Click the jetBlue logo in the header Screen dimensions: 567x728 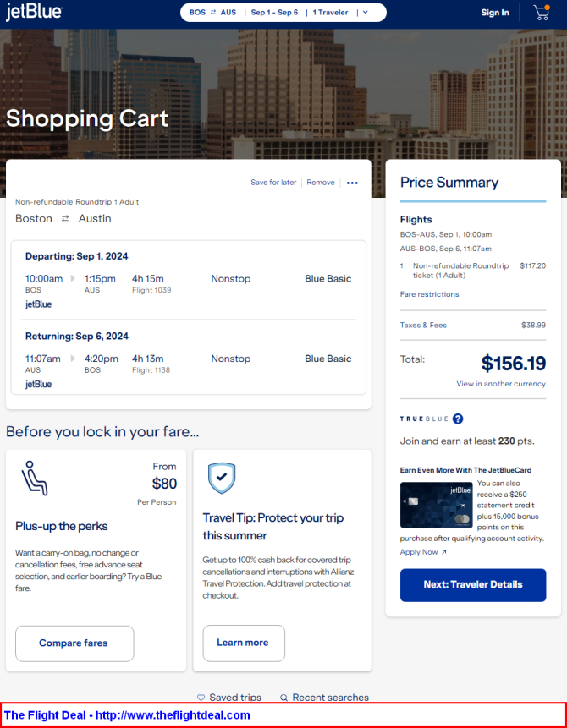[x=34, y=12]
